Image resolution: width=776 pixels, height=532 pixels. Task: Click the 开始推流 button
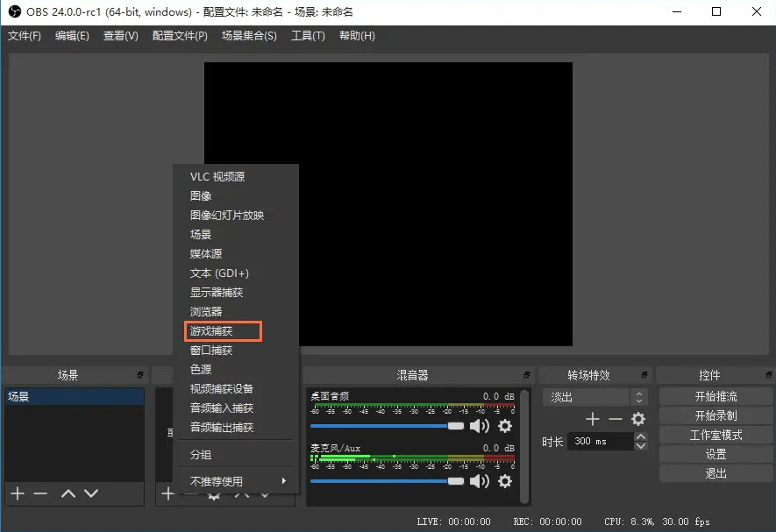click(715, 396)
